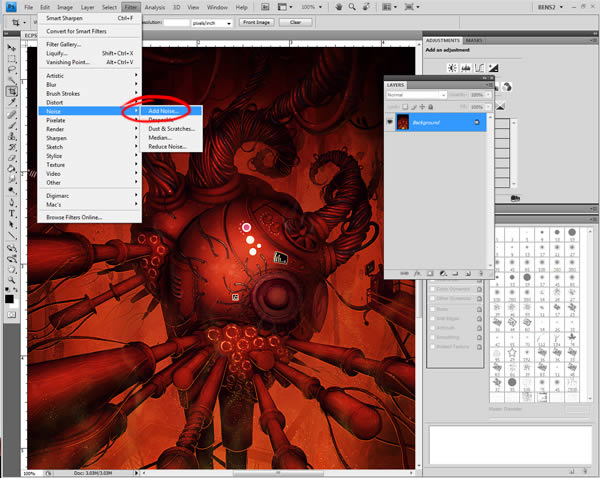Open the Blur filter submenu
This screenshot has width=600, height=478.
click(x=90, y=85)
